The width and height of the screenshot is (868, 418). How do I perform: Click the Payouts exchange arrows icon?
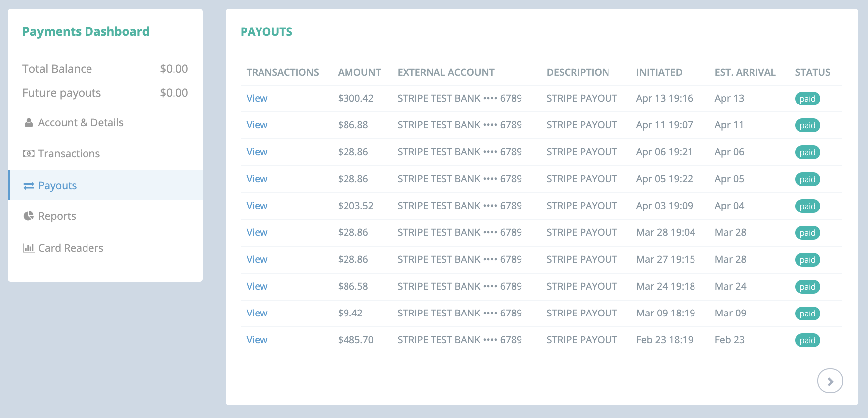tap(29, 186)
